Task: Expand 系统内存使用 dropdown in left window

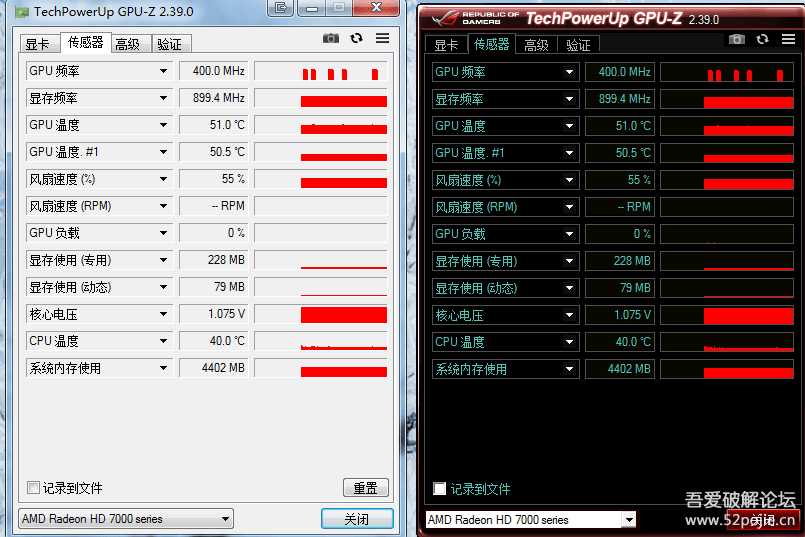Action: tap(163, 368)
